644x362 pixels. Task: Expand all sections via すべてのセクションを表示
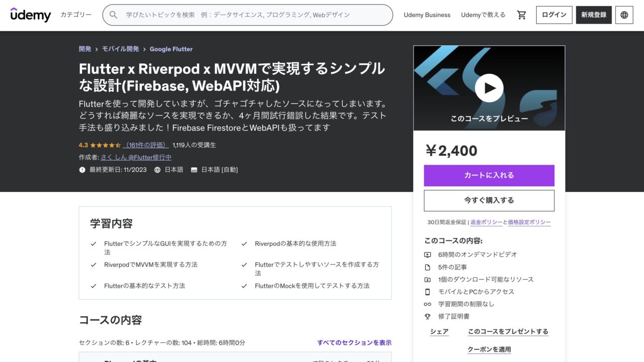coord(354,342)
